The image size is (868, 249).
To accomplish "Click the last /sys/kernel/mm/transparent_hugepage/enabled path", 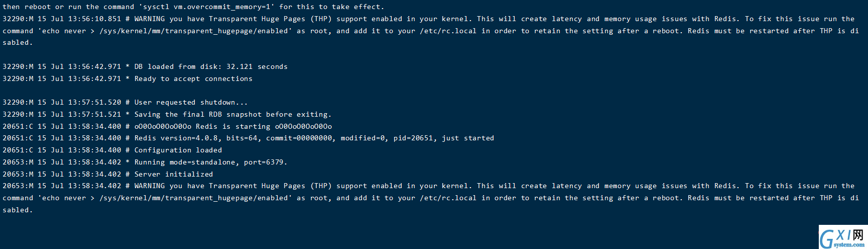I will 195,198.
